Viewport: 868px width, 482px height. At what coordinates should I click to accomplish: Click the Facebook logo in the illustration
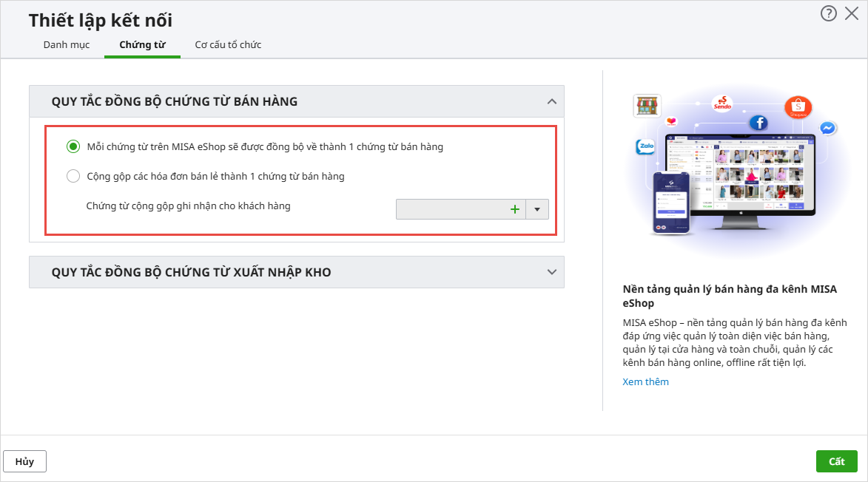click(758, 123)
